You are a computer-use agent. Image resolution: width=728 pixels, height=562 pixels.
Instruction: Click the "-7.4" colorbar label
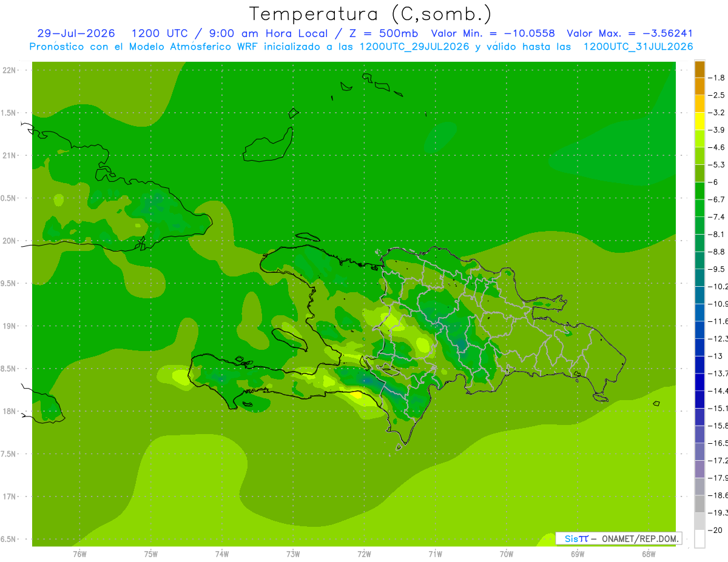tap(716, 217)
